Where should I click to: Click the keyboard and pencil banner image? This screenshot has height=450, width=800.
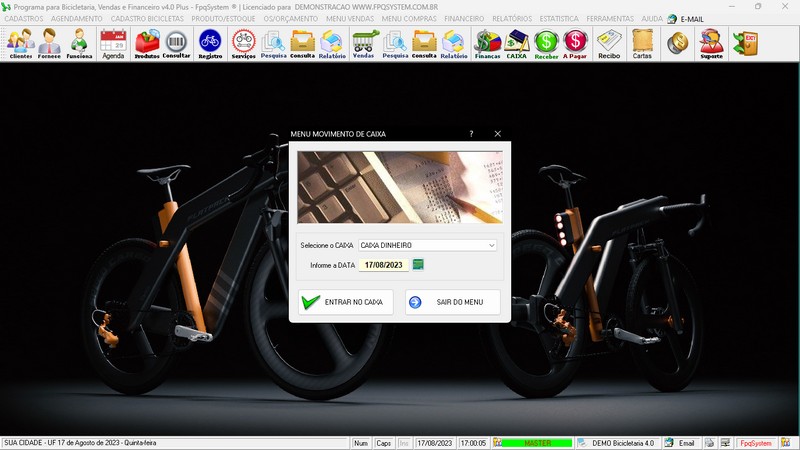coord(400,187)
